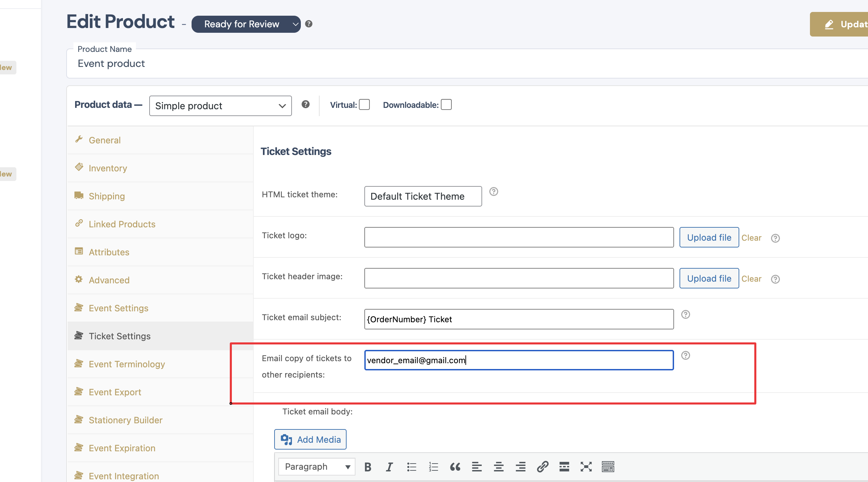The height and width of the screenshot is (482, 868).
Task: Select the Event Terminology tab
Action: pyautogui.click(x=160, y=364)
